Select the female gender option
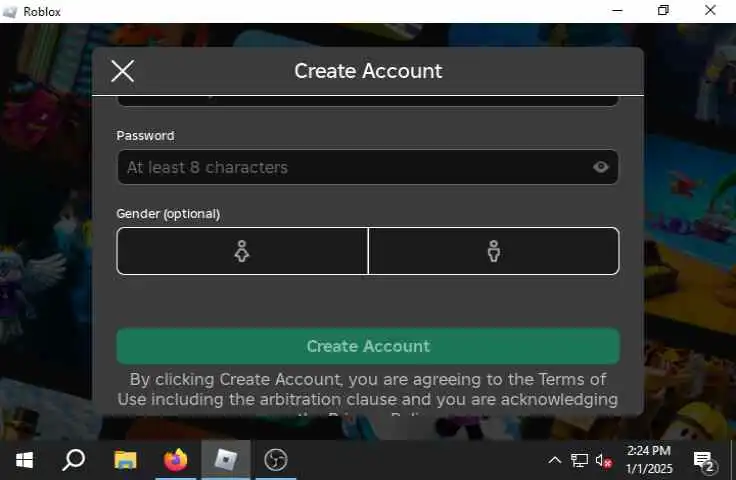 click(x=242, y=251)
